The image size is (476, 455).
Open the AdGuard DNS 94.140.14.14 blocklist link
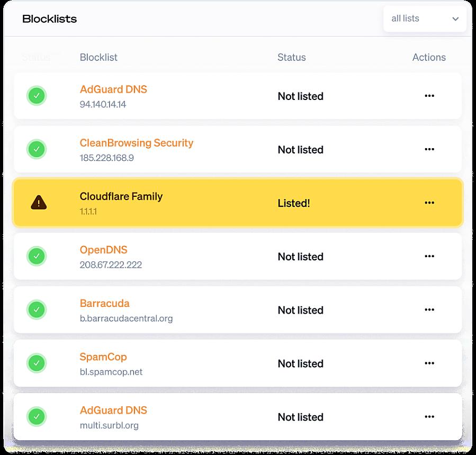(x=113, y=89)
